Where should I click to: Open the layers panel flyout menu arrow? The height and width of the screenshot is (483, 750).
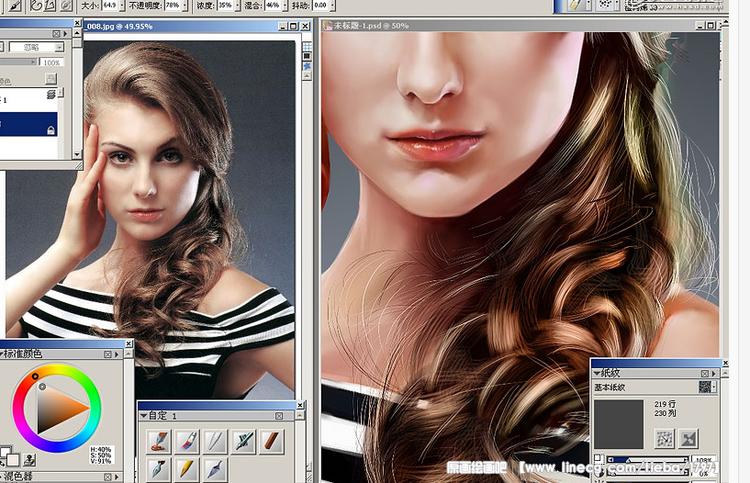[66, 33]
